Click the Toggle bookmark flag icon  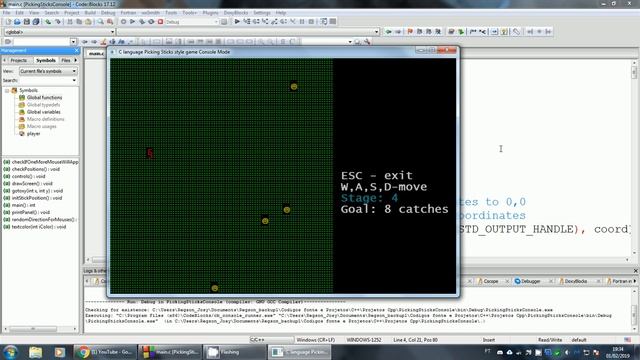[x=410, y=31]
